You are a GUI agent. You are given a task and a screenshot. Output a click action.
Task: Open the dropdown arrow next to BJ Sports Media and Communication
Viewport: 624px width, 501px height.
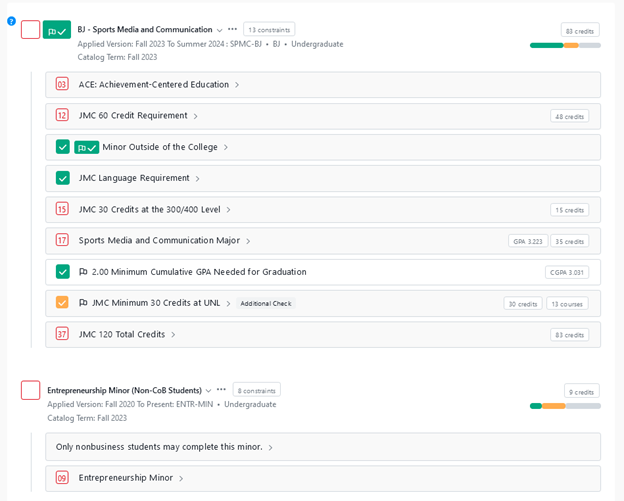tap(219, 30)
